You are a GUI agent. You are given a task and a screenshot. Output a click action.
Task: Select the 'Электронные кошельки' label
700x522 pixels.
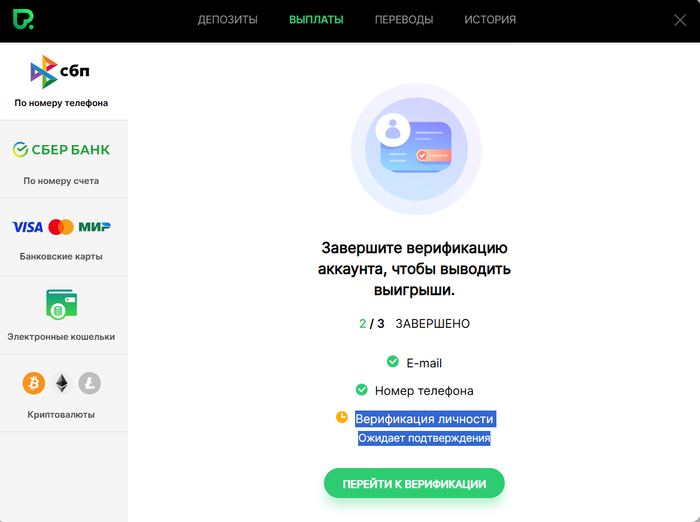point(61,337)
